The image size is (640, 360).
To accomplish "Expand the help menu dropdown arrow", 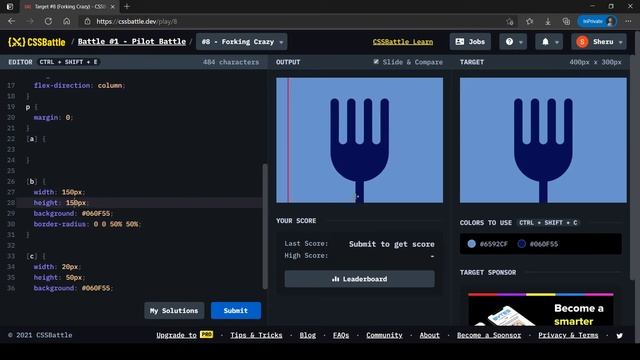I will coord(521,42).
